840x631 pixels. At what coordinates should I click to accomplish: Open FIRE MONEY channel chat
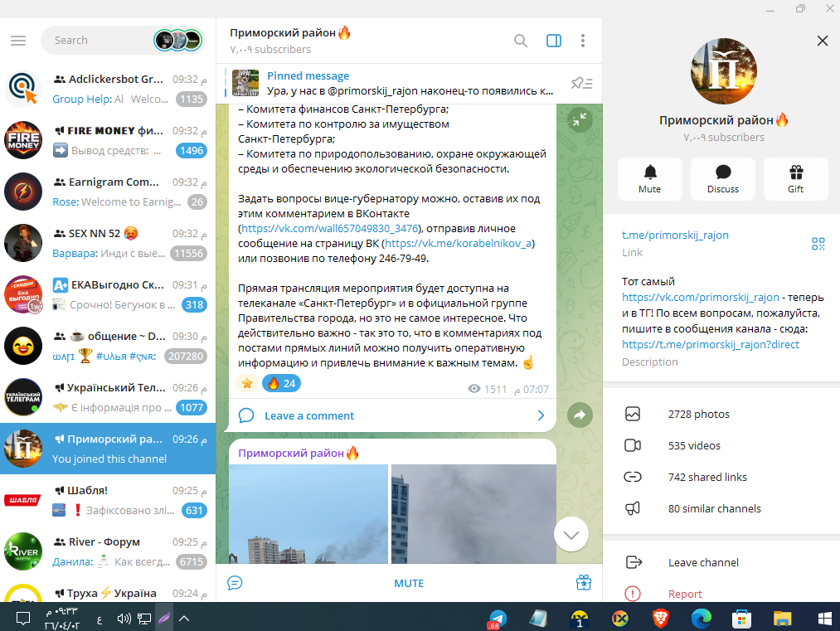point(108,140)
